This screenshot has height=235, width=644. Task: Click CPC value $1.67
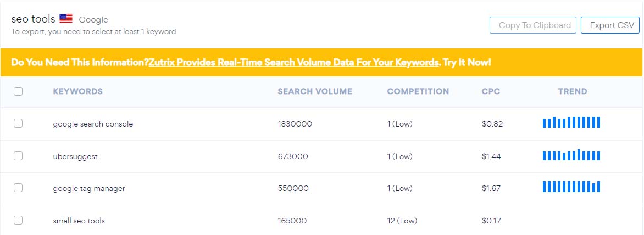[491, 188]
